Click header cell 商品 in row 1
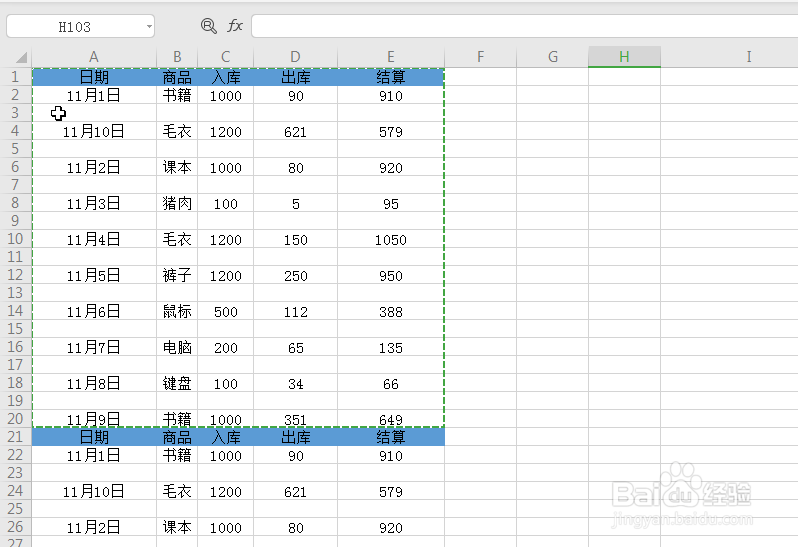The height and width of the screenshot is (547, 798). tap(177, 77)
